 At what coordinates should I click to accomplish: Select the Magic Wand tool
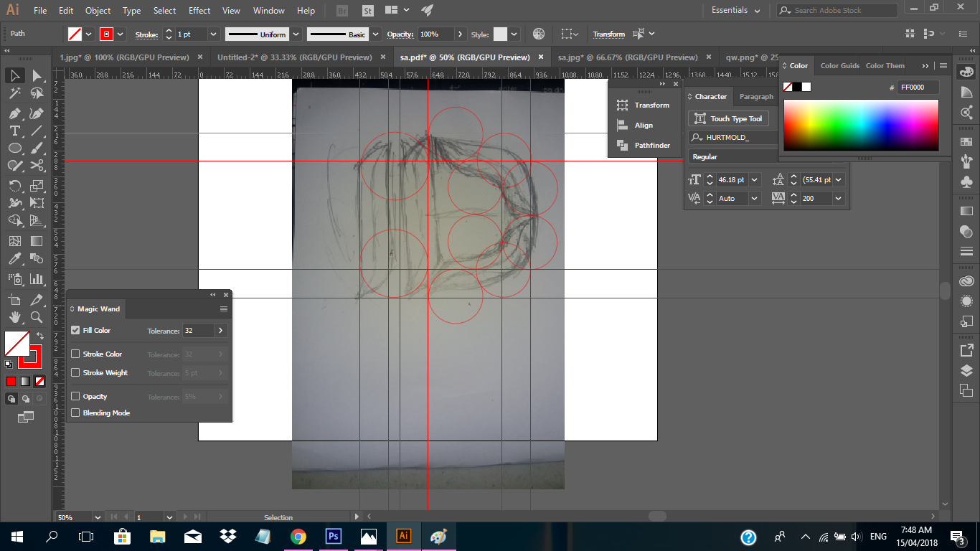coord(14,93)
